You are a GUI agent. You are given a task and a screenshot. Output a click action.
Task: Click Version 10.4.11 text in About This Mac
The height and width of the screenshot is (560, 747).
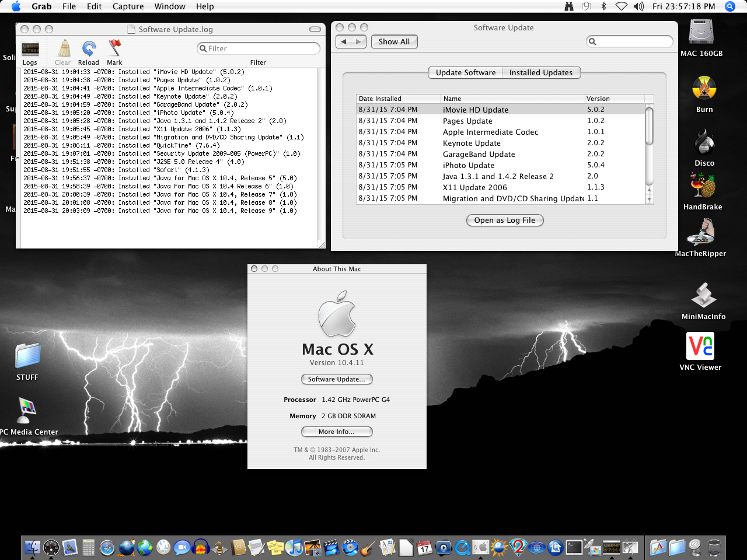click(x=337, y=363)
